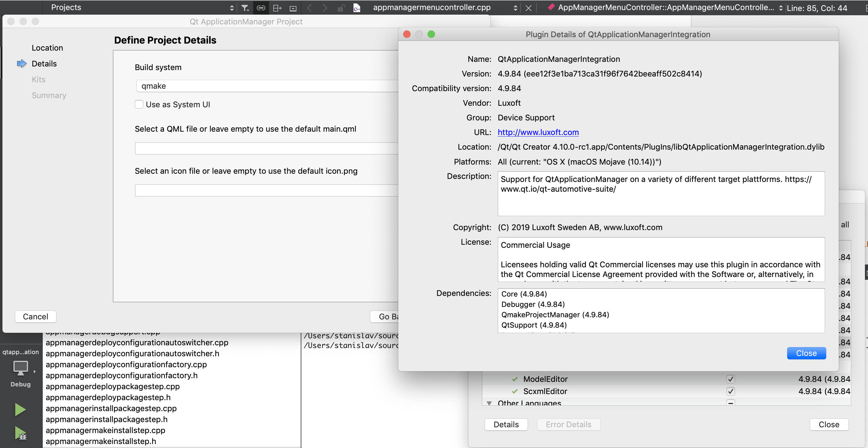Image resolution: width=868 pixels, height=448 pixels.
Task: Enable Use as System UI checkbox
Action: pos(139,104)
